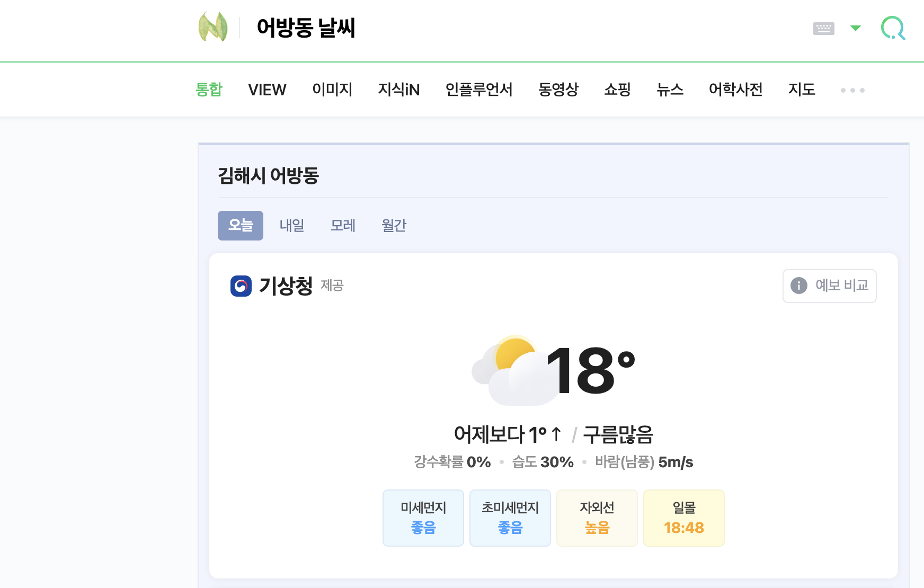Screen dimensions: 924x588
Task: Open the on-screen keyboard icon
Action: (823, 29)
